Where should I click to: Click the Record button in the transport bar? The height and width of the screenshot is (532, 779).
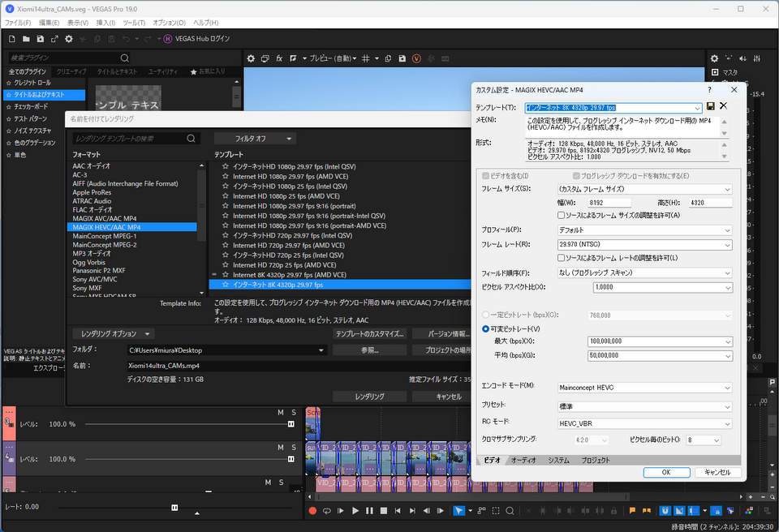[x=312, y=511]
